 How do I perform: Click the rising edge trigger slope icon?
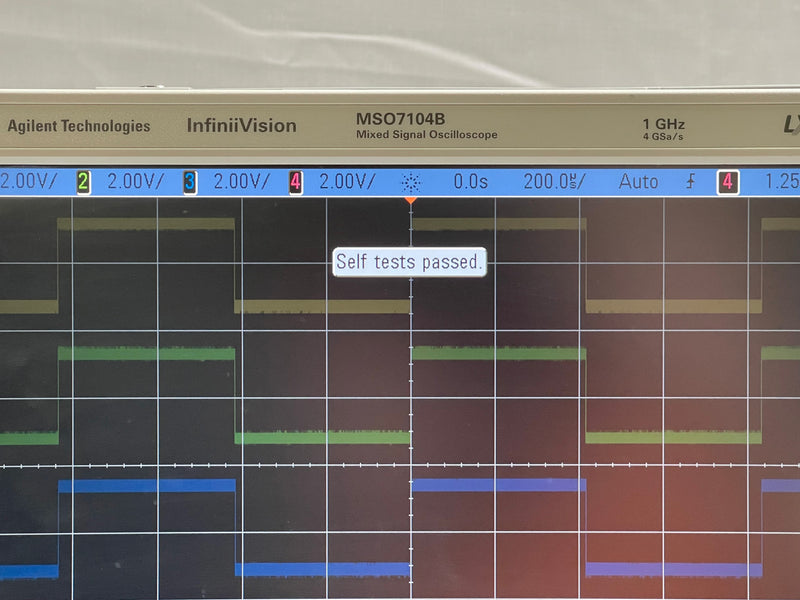coord(690,182)
